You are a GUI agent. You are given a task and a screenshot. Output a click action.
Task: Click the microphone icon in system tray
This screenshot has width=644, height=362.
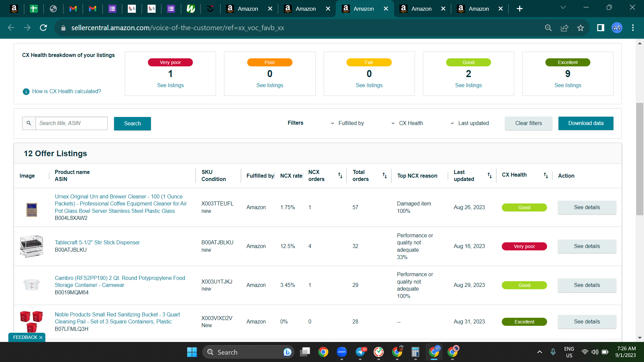point(553,352)
